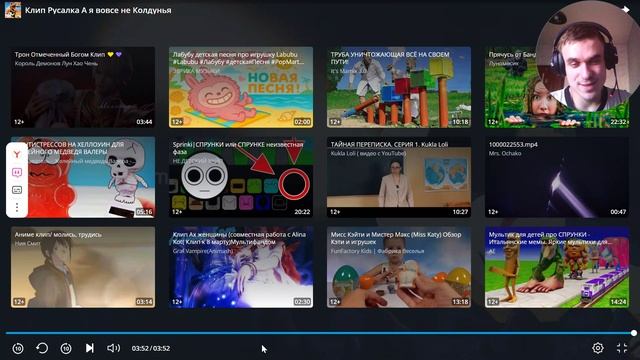Open player settings gear

pos(598,348)
